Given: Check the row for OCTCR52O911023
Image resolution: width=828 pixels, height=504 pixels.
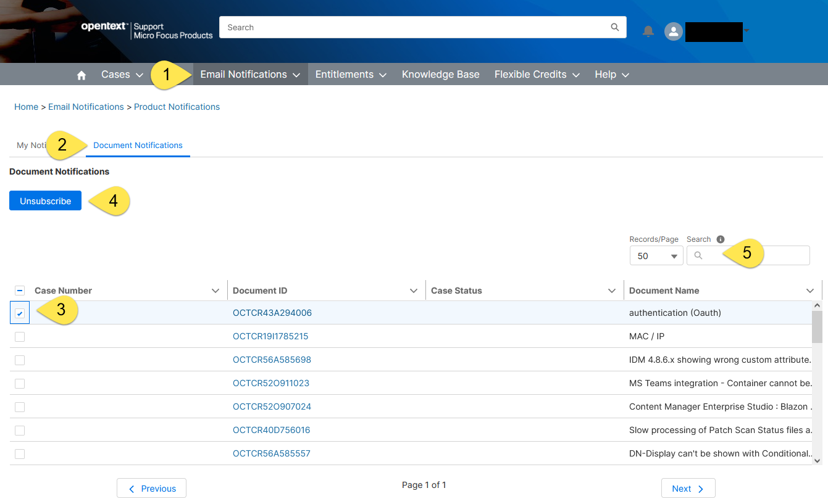Looking at the screenshot, I should [x=20, y=384].
